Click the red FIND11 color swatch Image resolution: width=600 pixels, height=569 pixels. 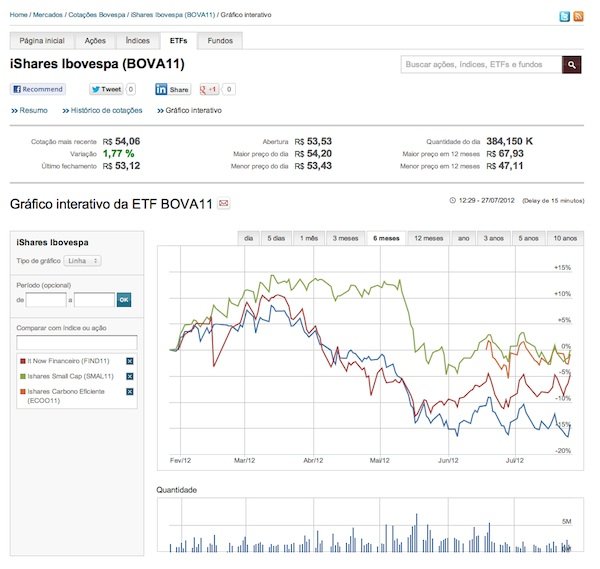[x=23, y=361]
